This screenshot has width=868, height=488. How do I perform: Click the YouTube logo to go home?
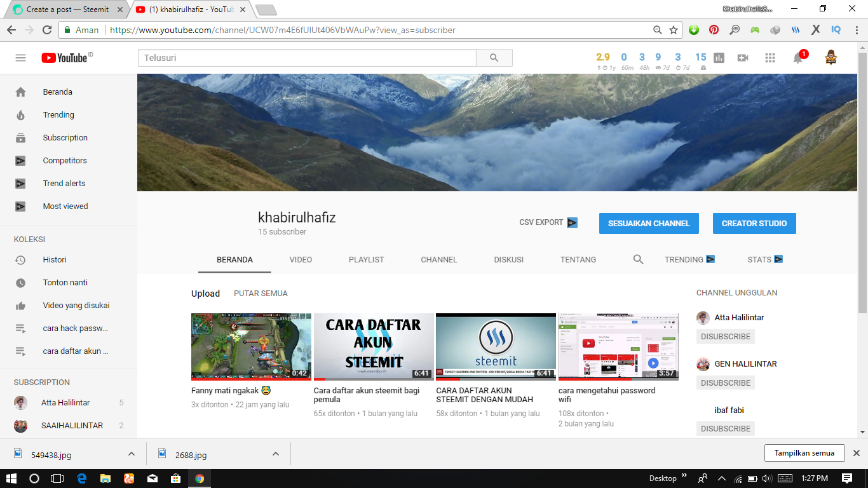[x=65, y=57]
